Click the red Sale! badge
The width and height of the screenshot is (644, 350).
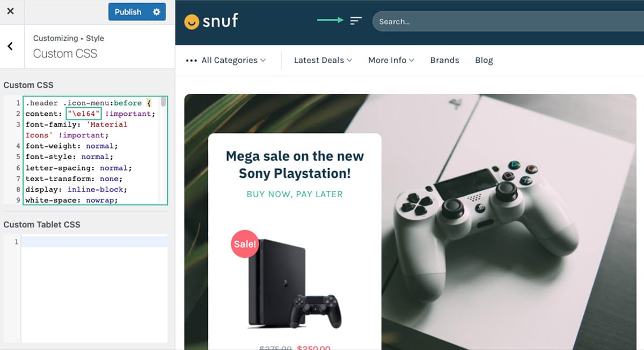tap(245, 244)
